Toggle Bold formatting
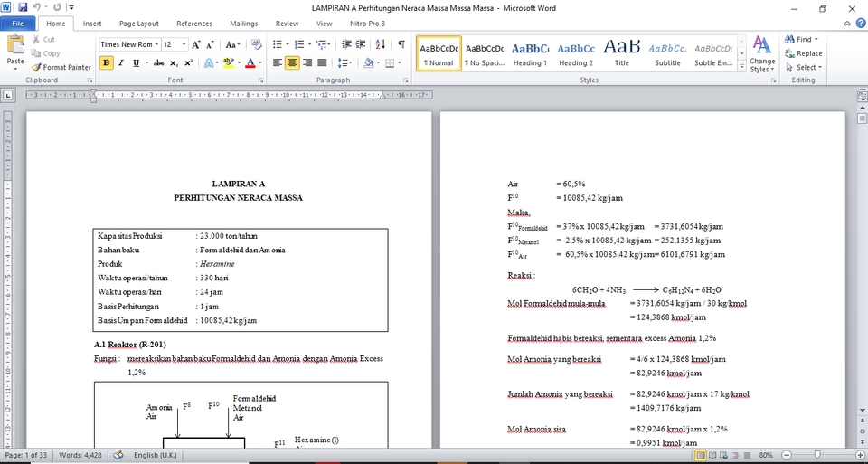The width and height of the screenshot is (868, 464). click(x=107, y=63)
